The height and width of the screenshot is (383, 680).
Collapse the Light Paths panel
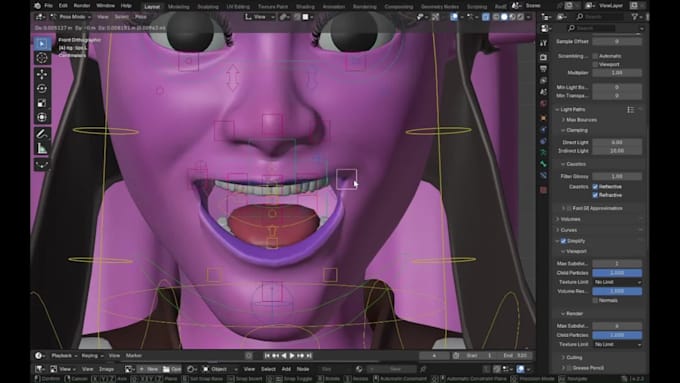(x=571, y=110)
